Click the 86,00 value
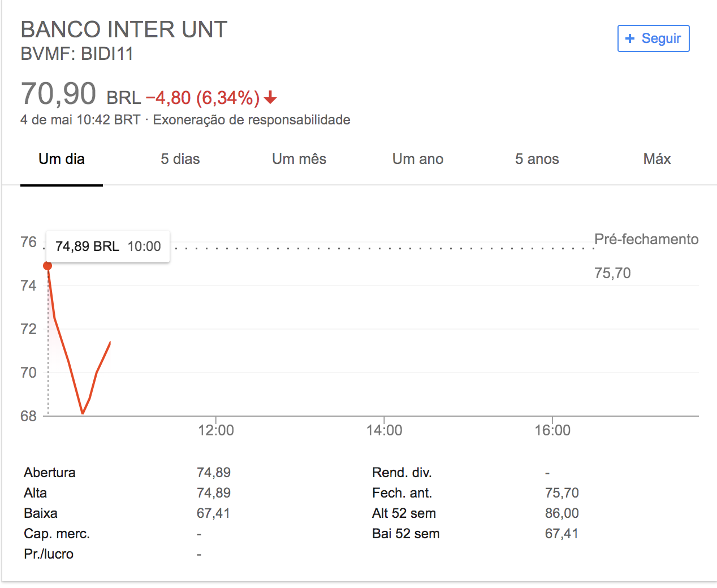717x588 pixels. coord(562,513)
